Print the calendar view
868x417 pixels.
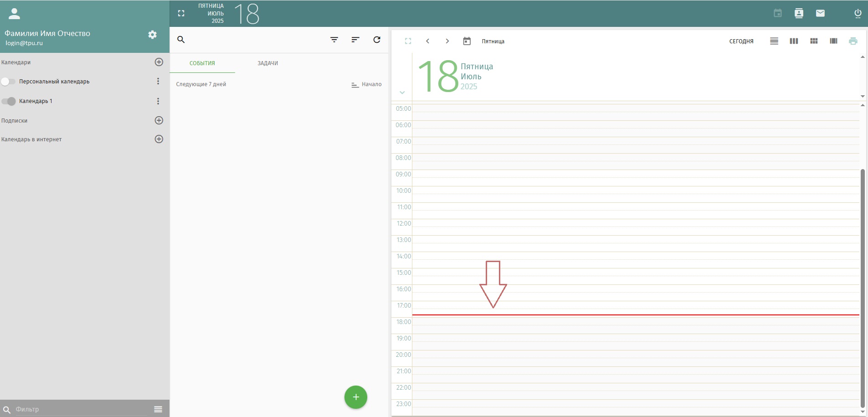[853, 41]
